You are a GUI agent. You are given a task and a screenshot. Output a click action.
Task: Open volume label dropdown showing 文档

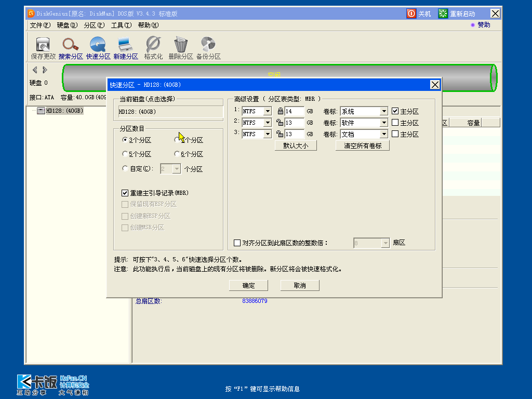384,135
